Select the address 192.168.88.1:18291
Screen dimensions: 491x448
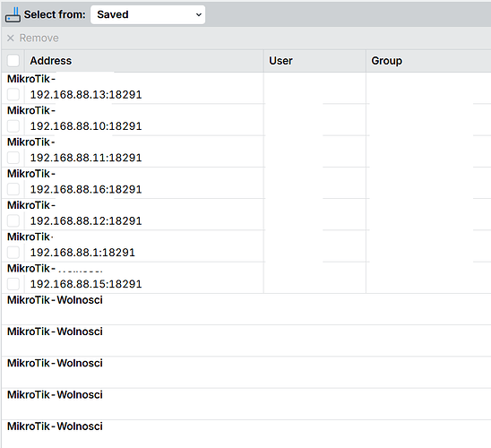[x=82, y=253]
